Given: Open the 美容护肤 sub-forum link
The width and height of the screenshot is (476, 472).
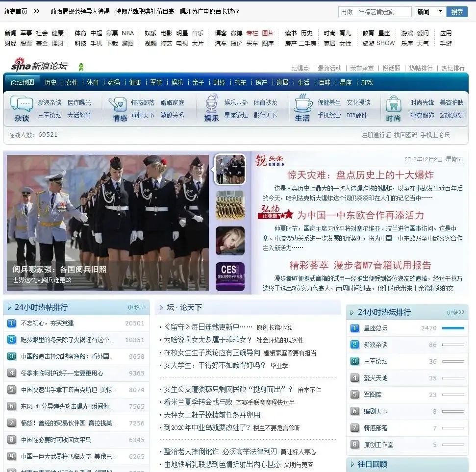Looking at the screenshot, I should (x=451, y=102).
